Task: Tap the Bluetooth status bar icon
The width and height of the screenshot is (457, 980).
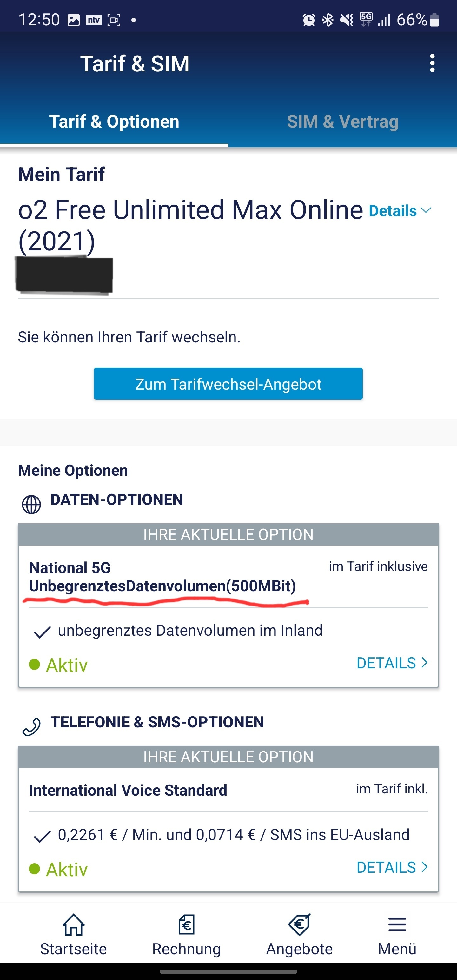Action: click(328, 20)
